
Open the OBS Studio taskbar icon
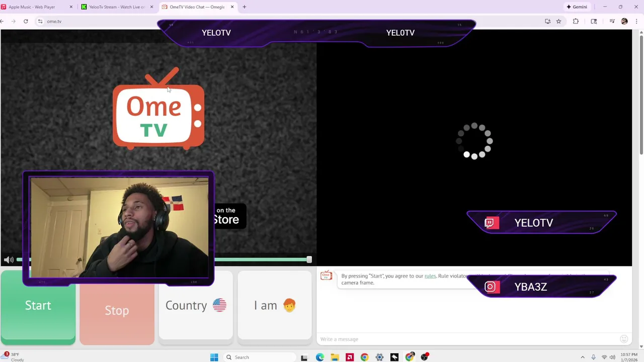pyautogui.click(x=425, y=357)
